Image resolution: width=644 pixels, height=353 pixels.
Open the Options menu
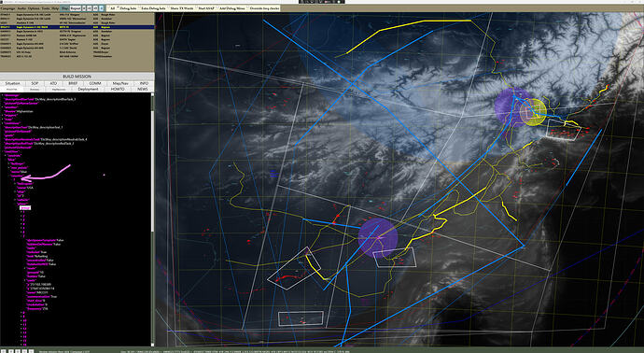click(x=34, y=8)
